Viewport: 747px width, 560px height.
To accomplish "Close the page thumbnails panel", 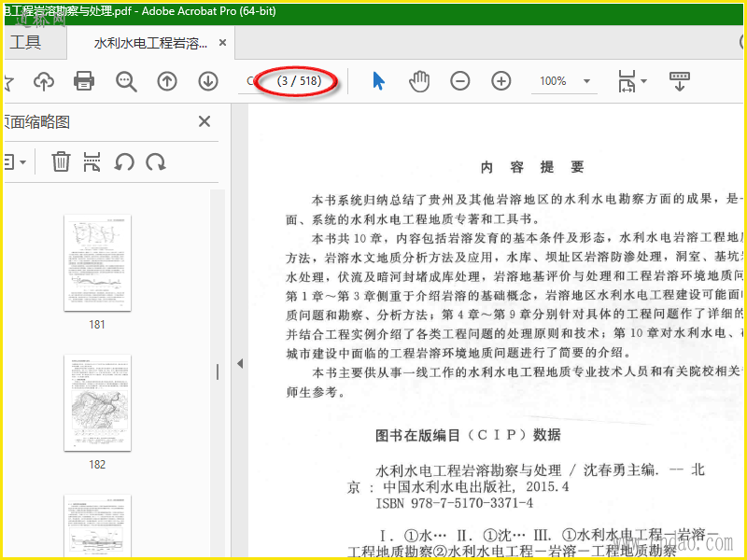I will pos(204,121).
